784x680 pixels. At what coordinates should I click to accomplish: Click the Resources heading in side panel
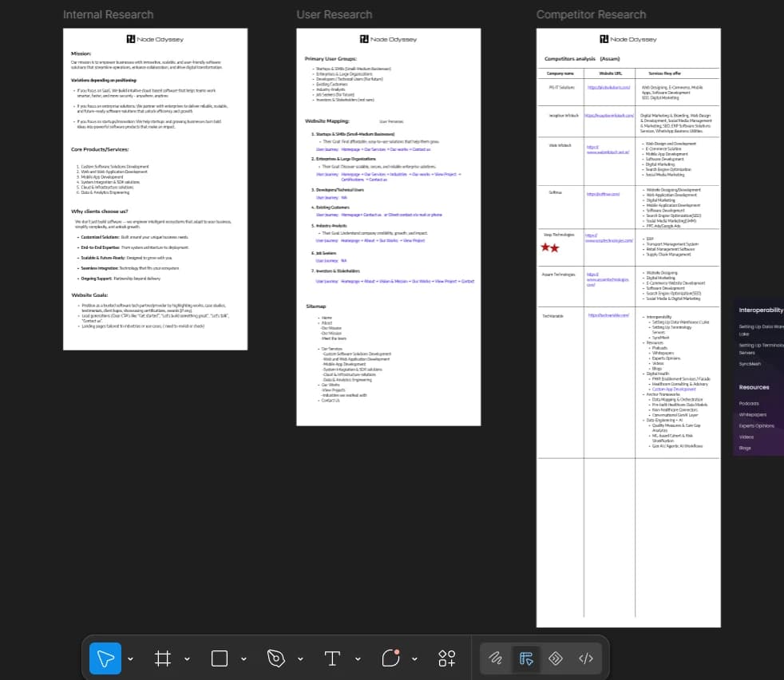click(754, 387)
